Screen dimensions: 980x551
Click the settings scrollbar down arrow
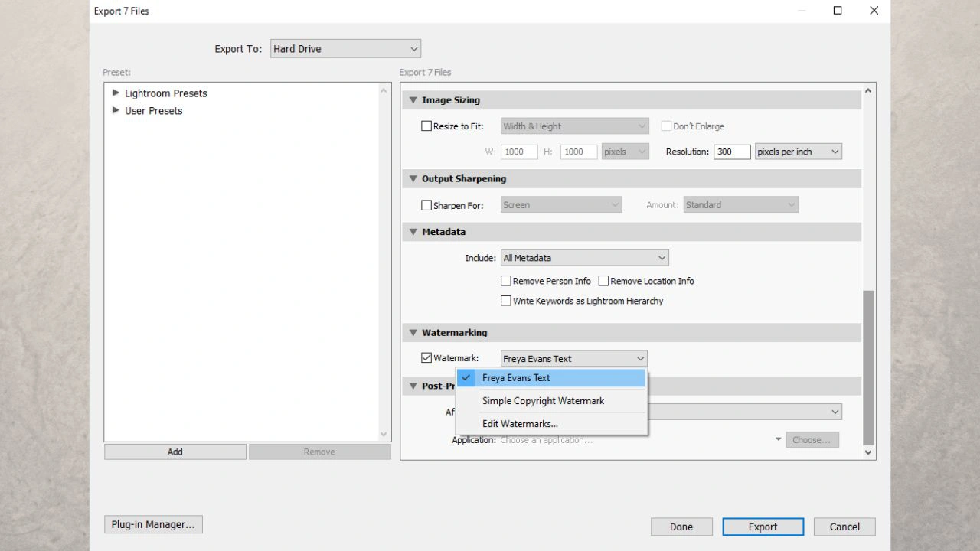[x=868, y=452]
